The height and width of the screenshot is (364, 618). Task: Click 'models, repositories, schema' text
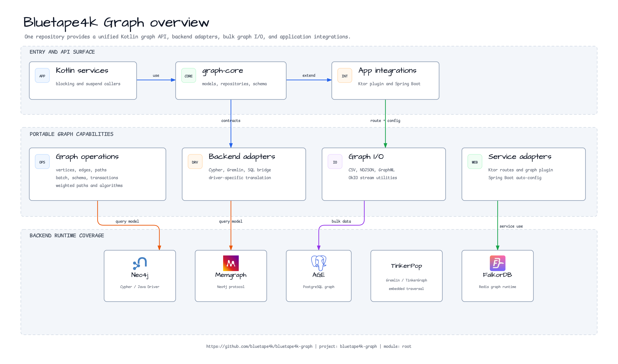(x=234, y=84)
